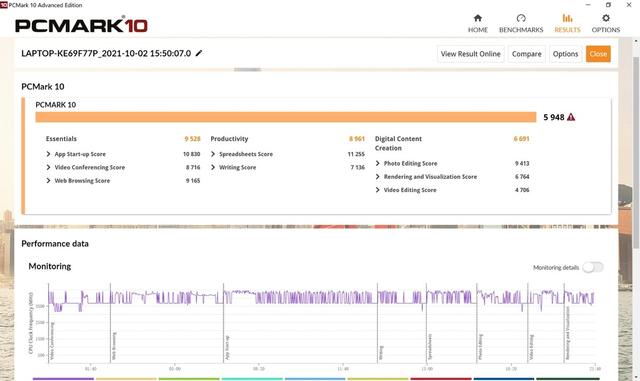This screenshot has height=381, width=640.
Task: Go to the Home icon
Action: pos(478,18)
